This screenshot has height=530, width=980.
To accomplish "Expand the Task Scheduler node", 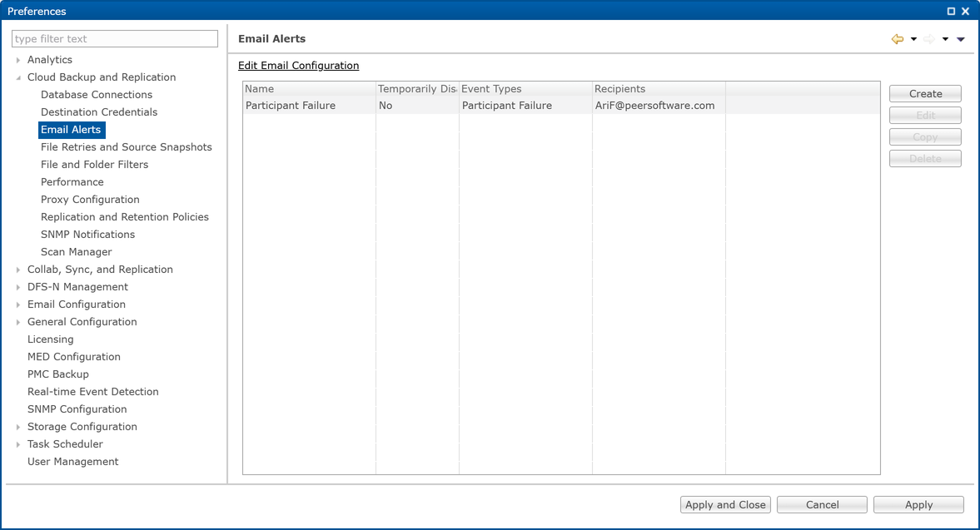I will [x=18, y=444].
